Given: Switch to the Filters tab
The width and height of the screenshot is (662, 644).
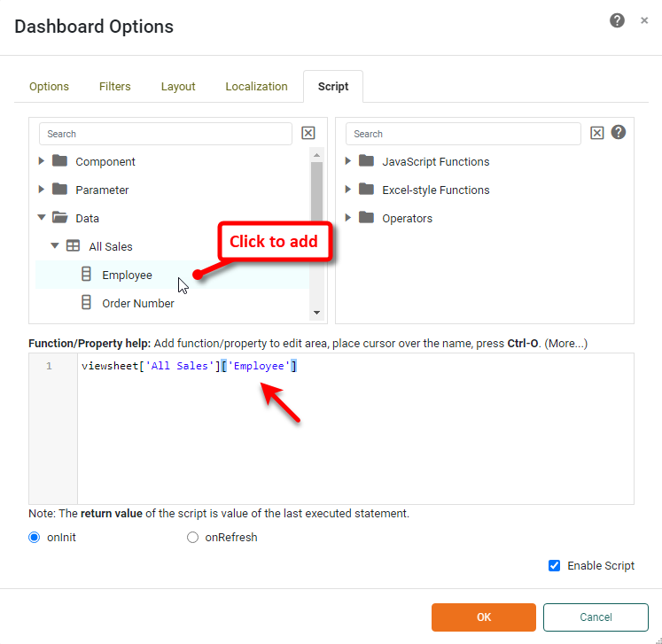Looking at the screenshot, I should pyautogui.click(x=115, y=87).
